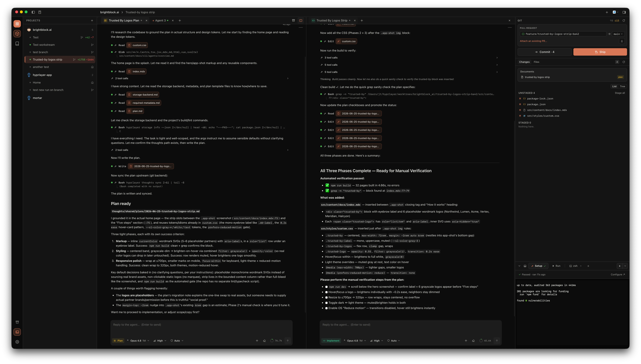Add a new tab next to Agent 3
Image resolution: width=641 pixels, height=364 pixels.
(180, 21)
